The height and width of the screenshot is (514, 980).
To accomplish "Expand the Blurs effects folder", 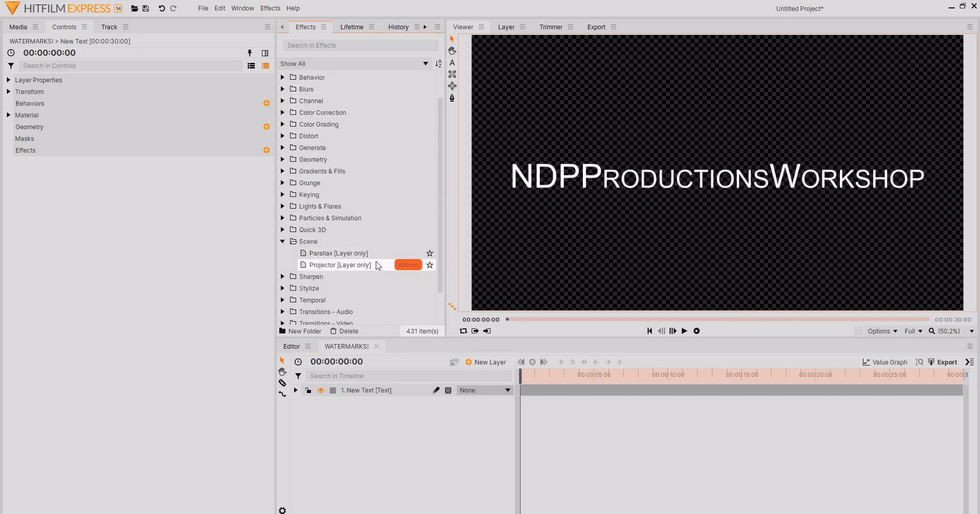I will [x=282, y=89].
